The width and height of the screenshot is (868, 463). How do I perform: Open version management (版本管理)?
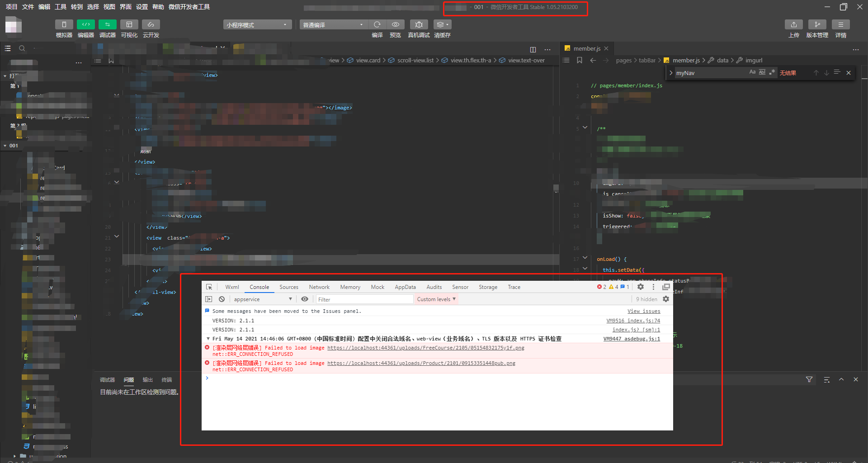[817, 25]
